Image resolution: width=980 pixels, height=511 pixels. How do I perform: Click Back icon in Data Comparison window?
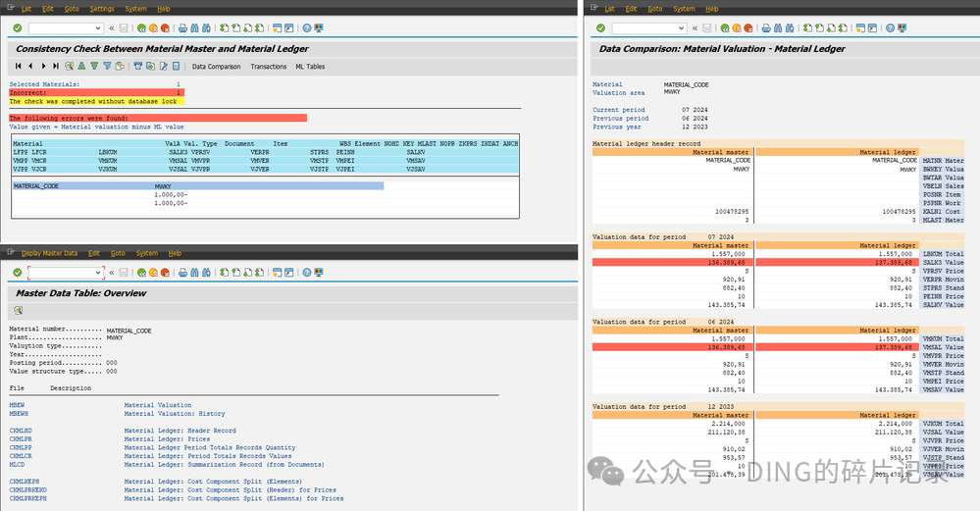point(725,28)
